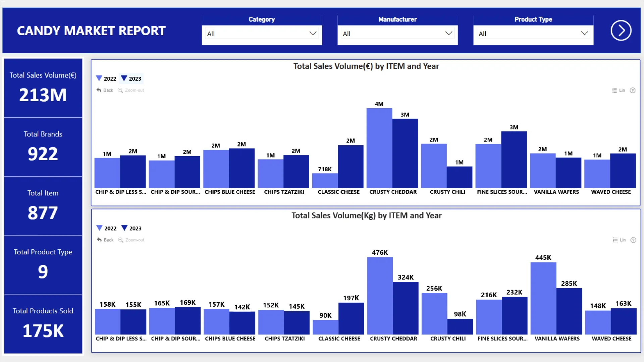
Task: Click Vanilla Wafers 2022 bar labeled 445K
Action: tap(543, 298)
